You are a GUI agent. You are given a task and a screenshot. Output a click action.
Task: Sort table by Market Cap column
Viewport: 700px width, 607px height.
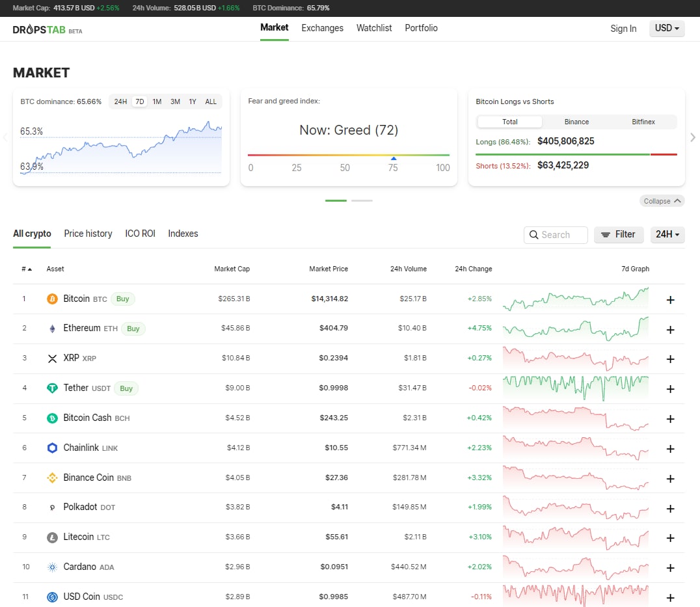pyautogui.click(x=232, y=269)
